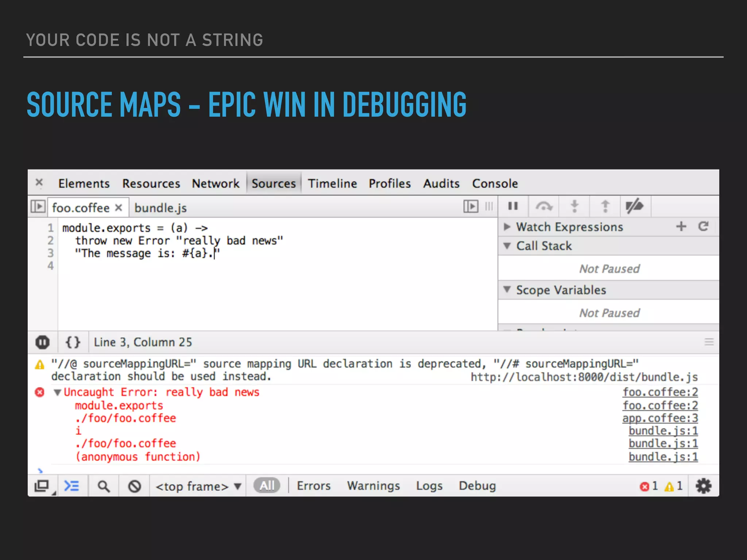The height and width of the screenshot is (560, 747).
Task: Pause script execution in debugger toolbar
Action: (513, 206)
